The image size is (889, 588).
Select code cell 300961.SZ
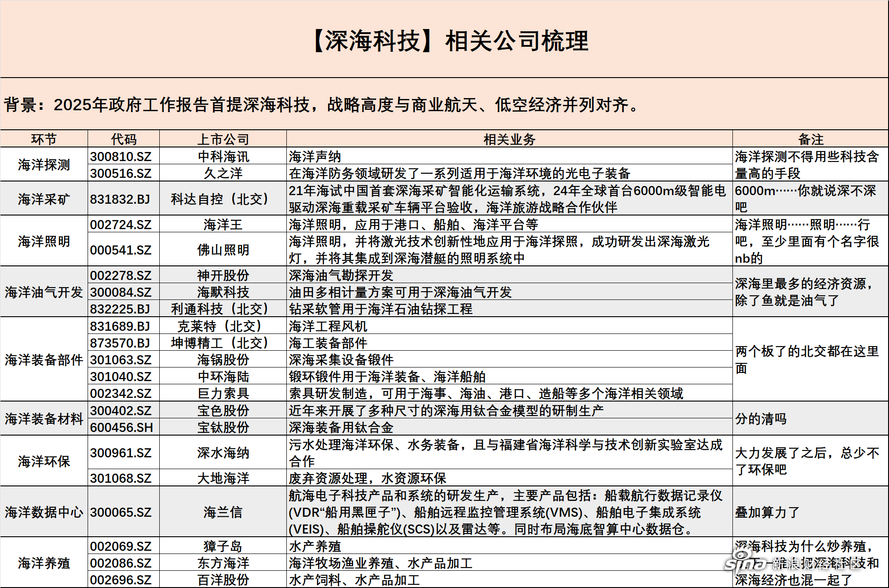pos(123,452)
